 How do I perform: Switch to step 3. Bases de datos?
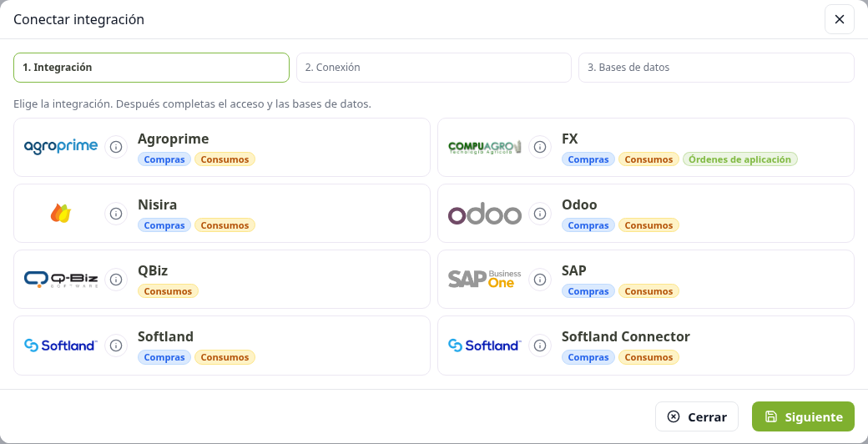point(716,68)
